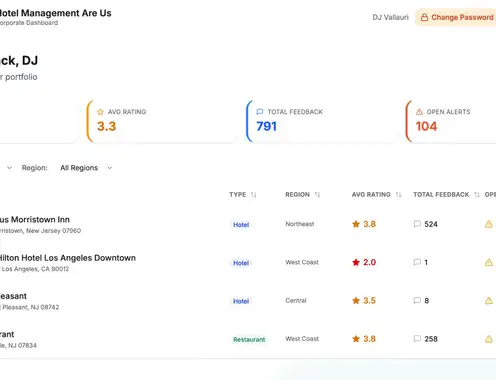Click the Hotel Management Are Us title

point(55,13)
